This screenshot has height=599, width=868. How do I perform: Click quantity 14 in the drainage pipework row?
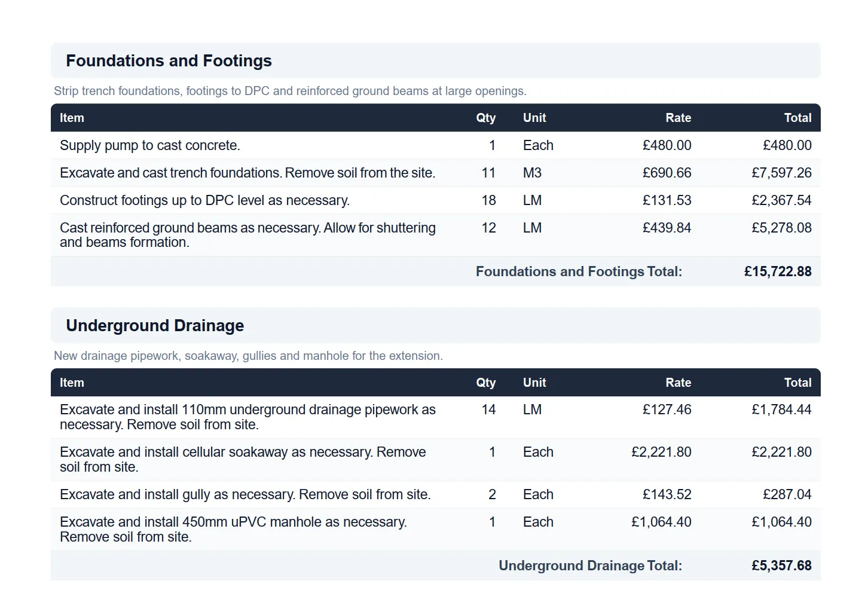488,409
